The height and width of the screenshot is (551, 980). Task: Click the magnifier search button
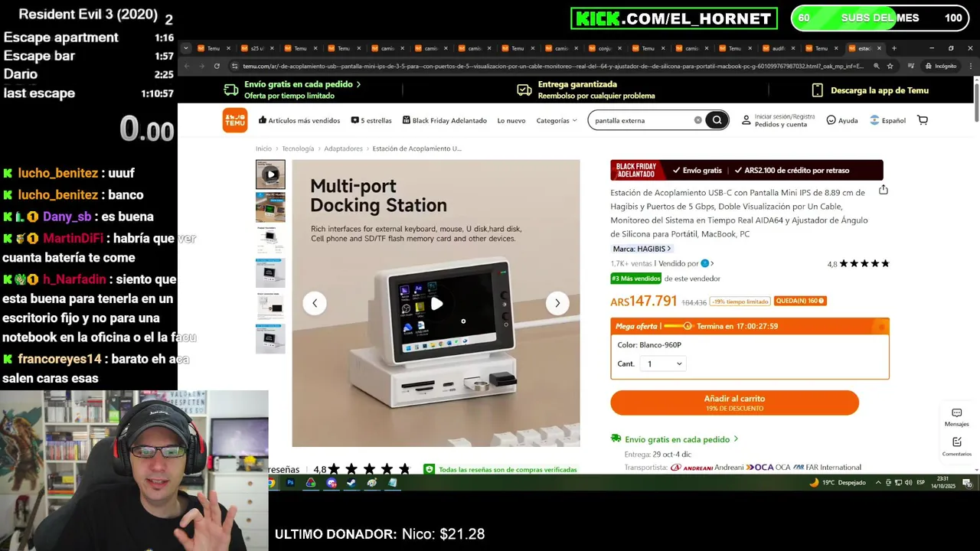click(717, 120)
